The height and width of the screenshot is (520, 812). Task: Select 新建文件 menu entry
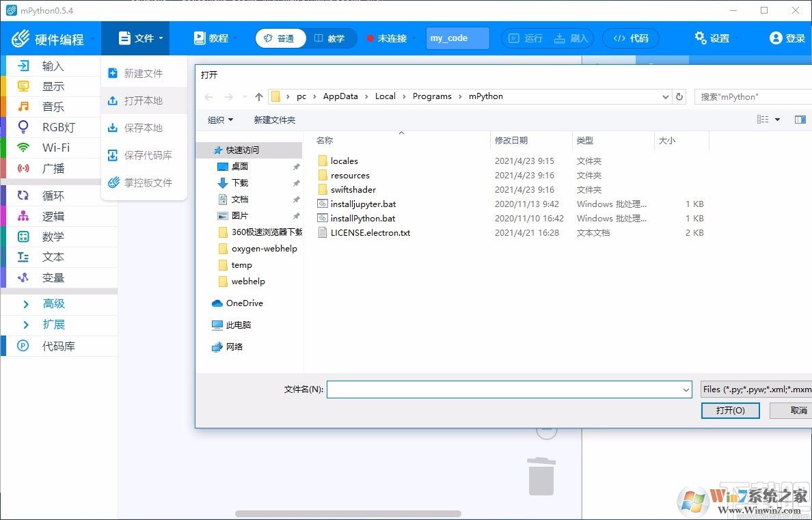(143, 73)
